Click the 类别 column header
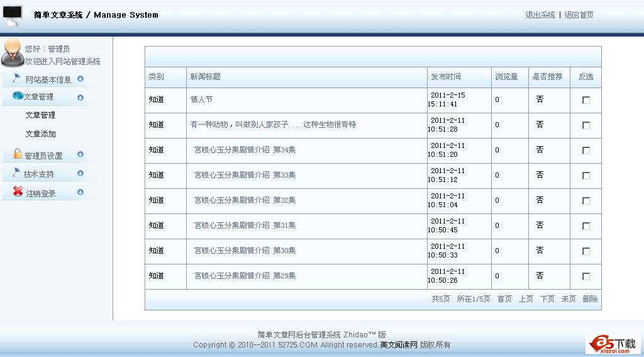644x357 pixels. point(156,77)
